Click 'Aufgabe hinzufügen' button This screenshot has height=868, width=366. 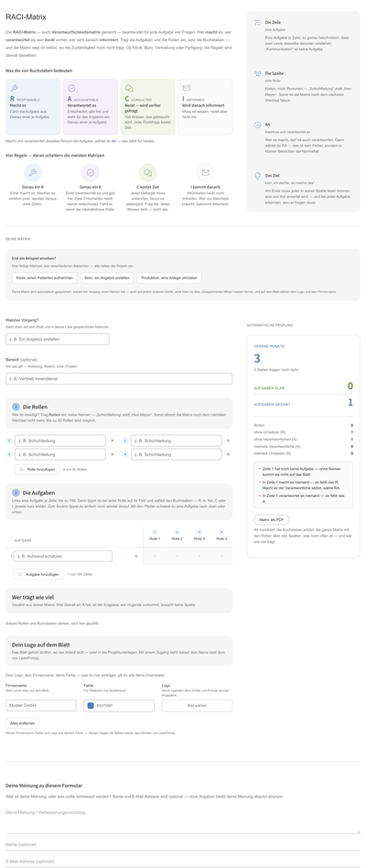[38, 575]
